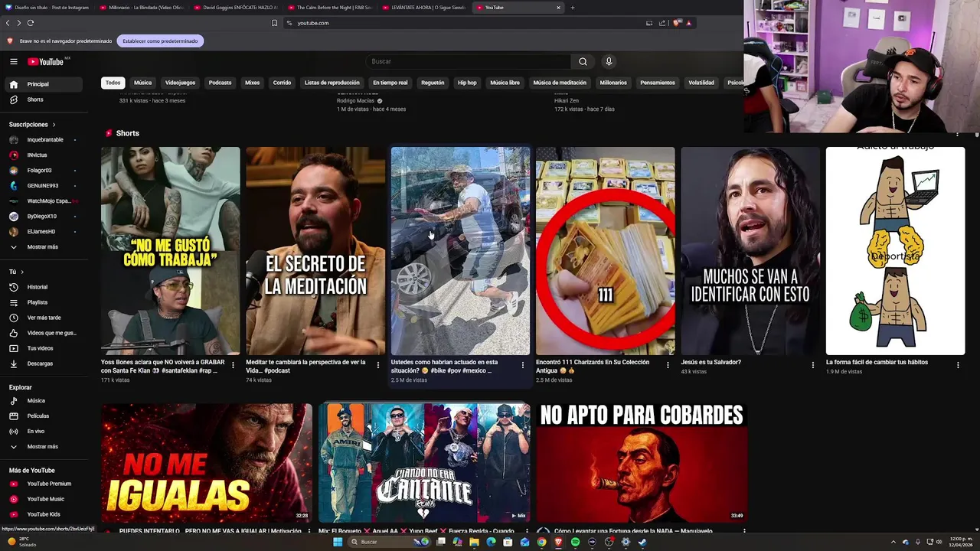The height and width of the screenshot is (551, 980).
Task: Click the YouTube search field
Action: point(469,61)
